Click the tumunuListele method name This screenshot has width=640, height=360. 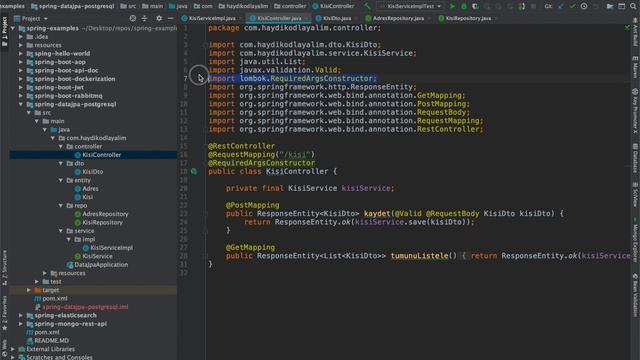(x=419, y=256)
